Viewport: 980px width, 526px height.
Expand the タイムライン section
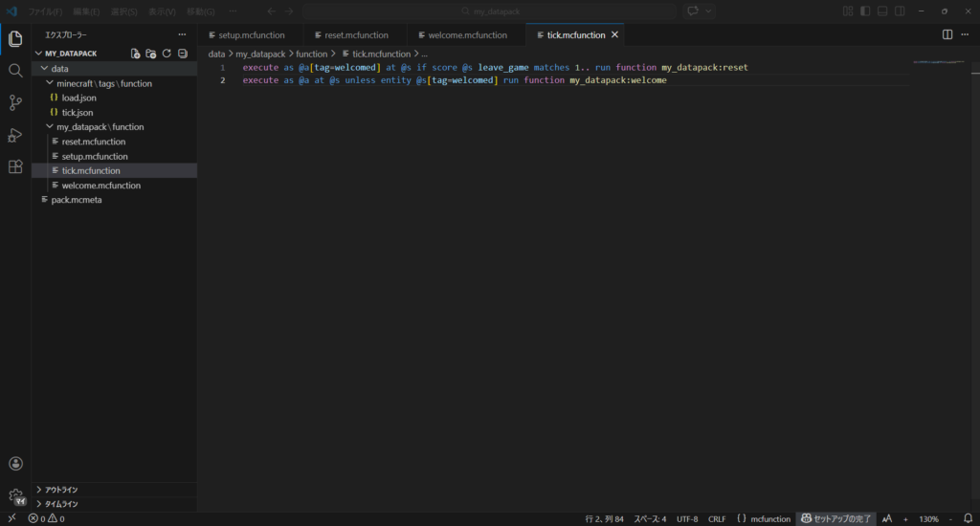click(x=61, y=503)
